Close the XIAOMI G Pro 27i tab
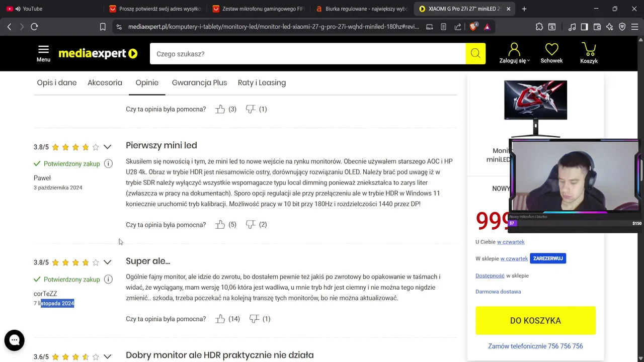This screenshot has height=362, width=644. (508, 9)
